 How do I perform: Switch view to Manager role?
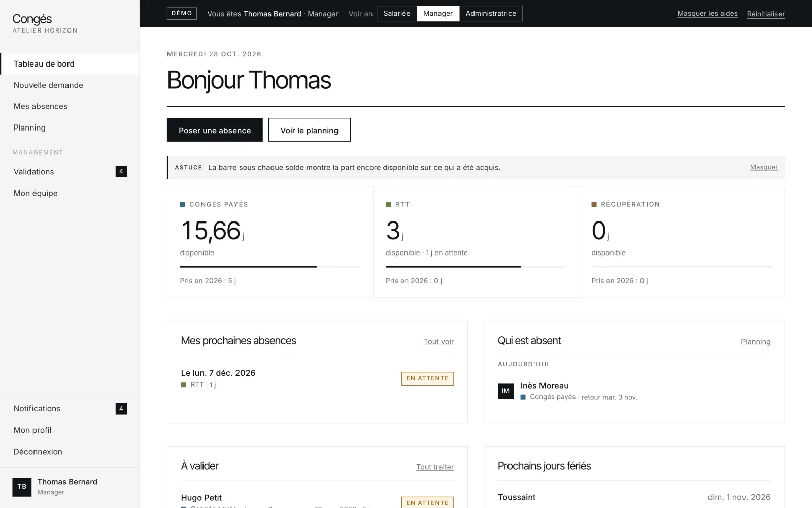pyautogui.click(x=438, y=13)
